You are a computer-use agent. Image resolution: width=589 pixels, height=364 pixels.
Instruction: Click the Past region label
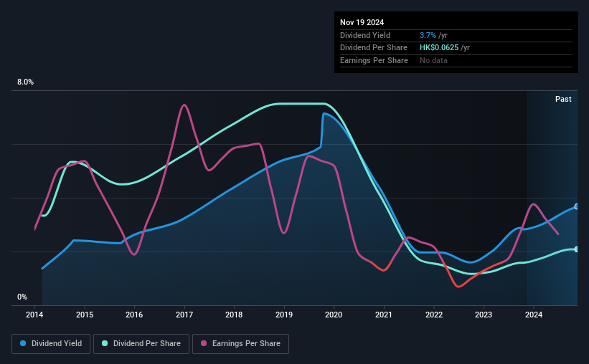point(563,99)
